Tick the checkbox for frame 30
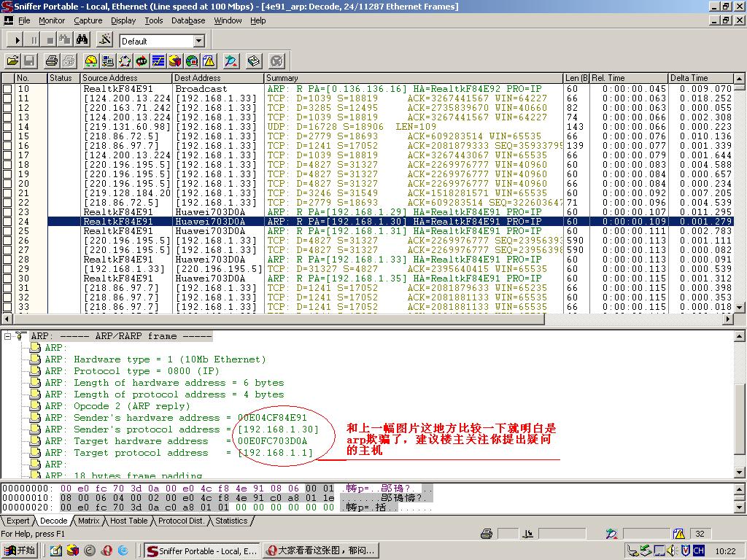The image size is (747, 560). [x=7, y=279]
